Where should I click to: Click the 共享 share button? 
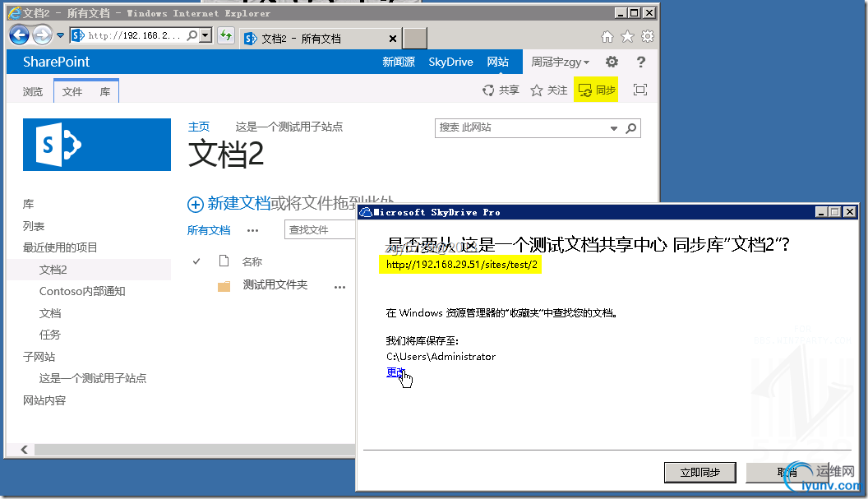501,90
